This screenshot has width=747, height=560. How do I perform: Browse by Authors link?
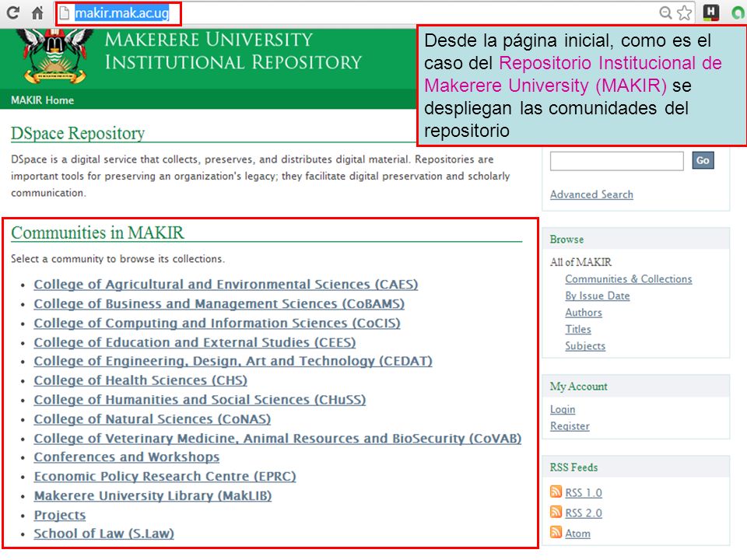[584, 313]
